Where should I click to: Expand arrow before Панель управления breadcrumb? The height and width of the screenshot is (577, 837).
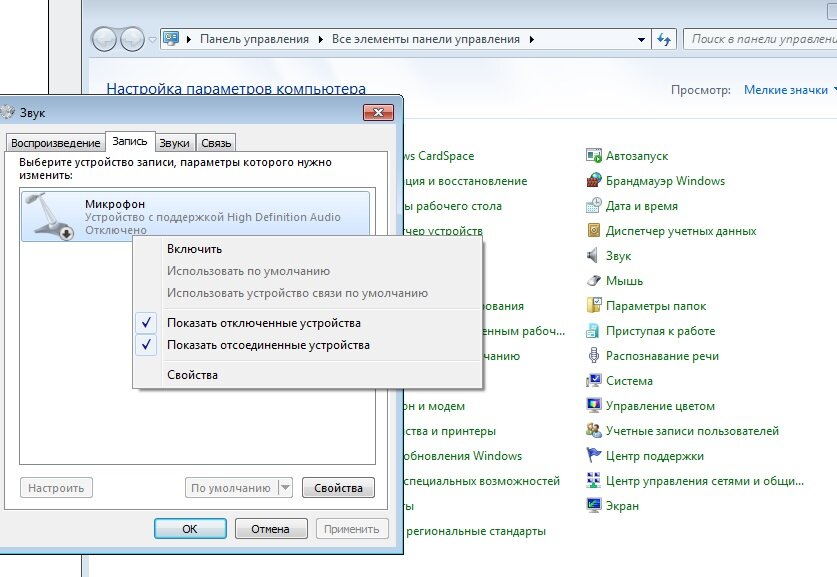pos(189,39)
